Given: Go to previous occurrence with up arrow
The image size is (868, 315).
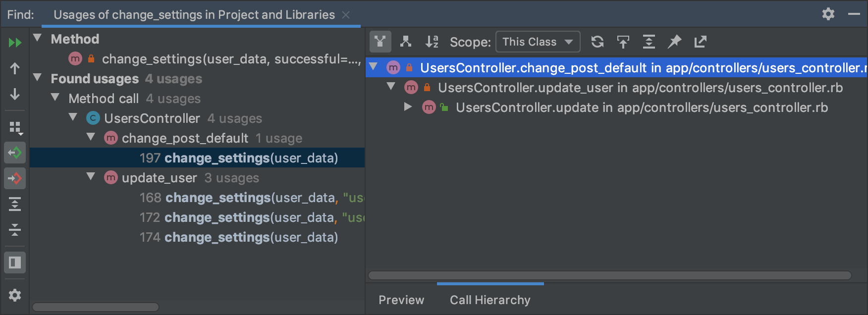Looking at the screenshot, I should pyautogui.click(x=15, y=68).
